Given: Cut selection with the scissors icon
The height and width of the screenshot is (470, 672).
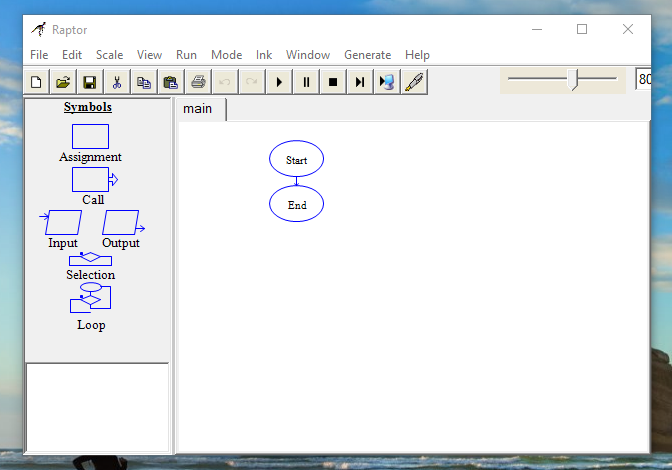Looking at the screenshot, I should click(117, 82).
